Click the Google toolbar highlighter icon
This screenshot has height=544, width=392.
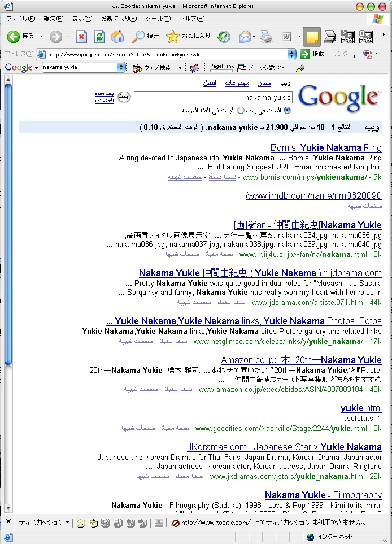click(x=300, y=68)
